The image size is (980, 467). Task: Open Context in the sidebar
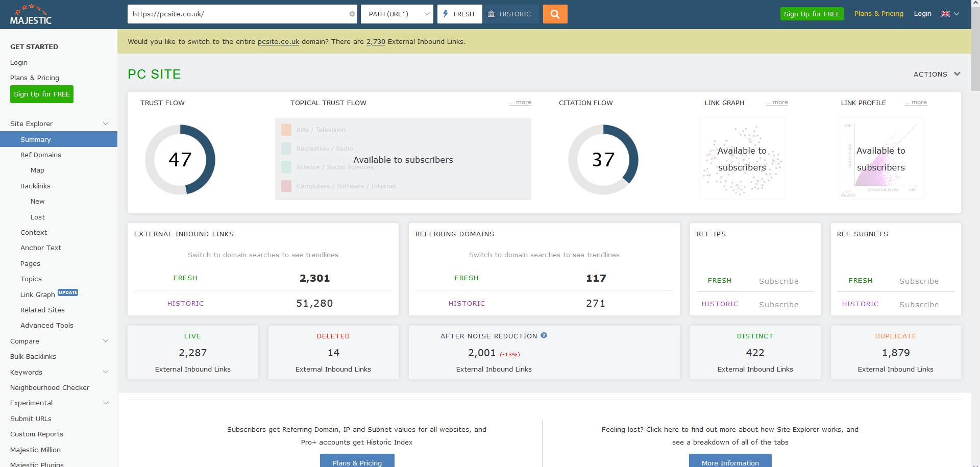click(x=34, y=232)
